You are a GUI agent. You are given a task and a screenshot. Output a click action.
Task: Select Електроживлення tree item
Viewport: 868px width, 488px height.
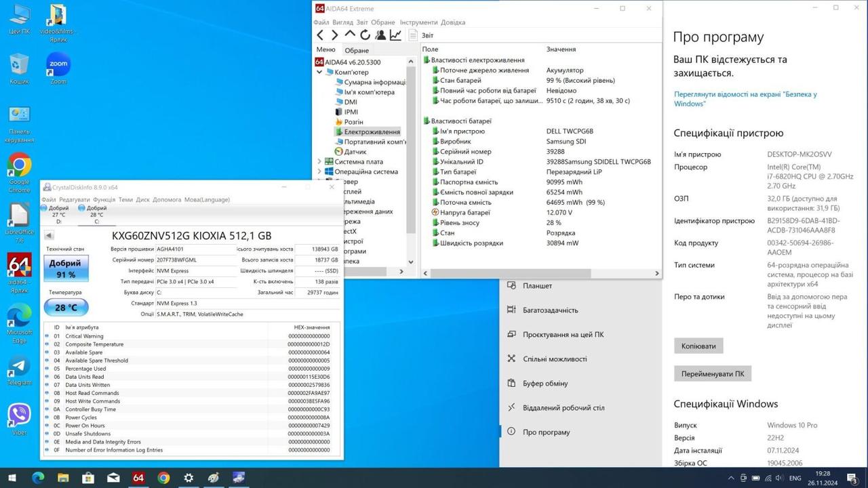[368, 131]
